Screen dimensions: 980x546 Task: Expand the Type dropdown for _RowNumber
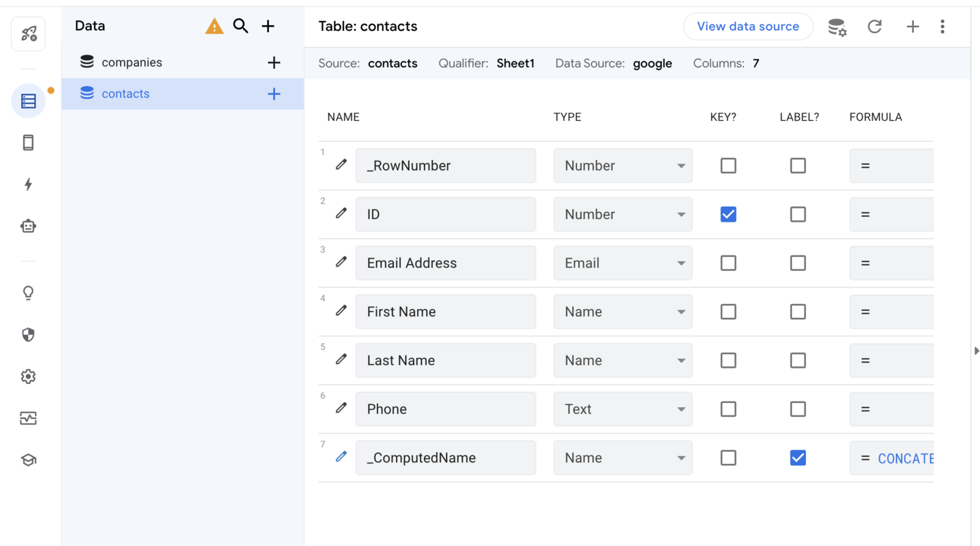(622, 166)
